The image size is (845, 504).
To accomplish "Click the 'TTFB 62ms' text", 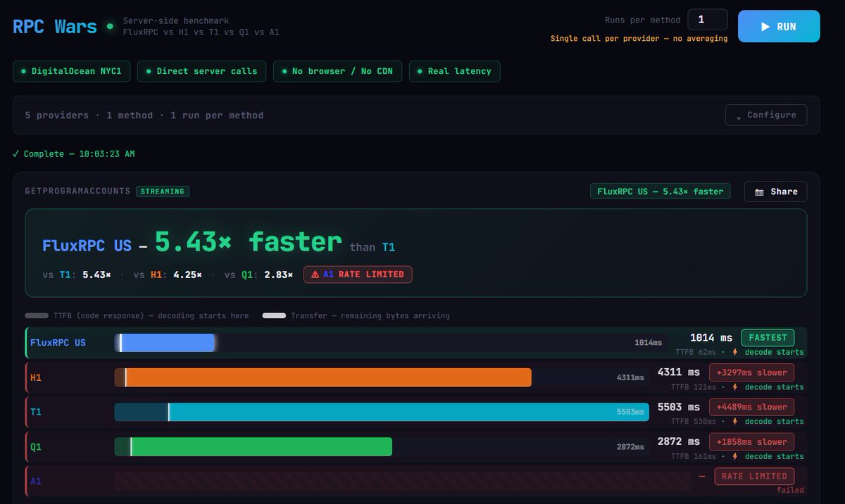I will click(696, 352).
